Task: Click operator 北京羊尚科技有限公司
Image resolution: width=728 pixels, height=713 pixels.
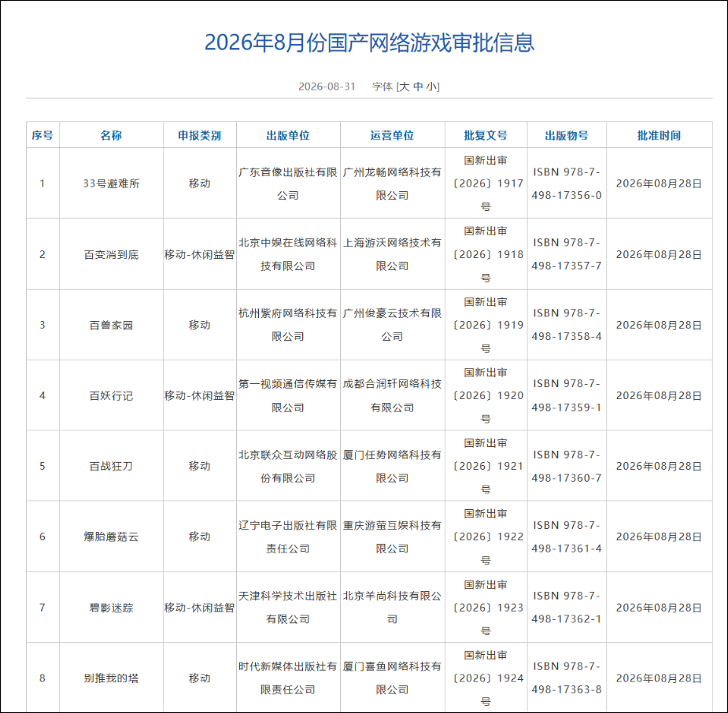Action: pyautogui.click(x=392, y=608)
